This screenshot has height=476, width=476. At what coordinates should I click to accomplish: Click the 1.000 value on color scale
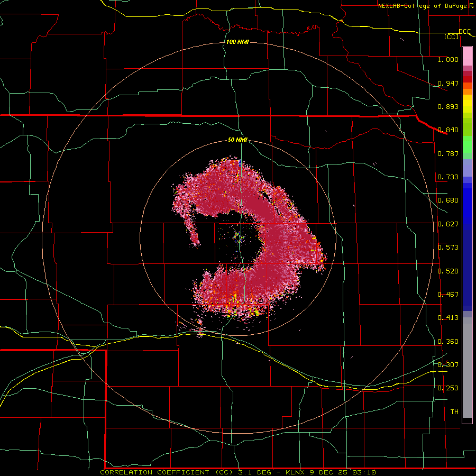(448, 59)
